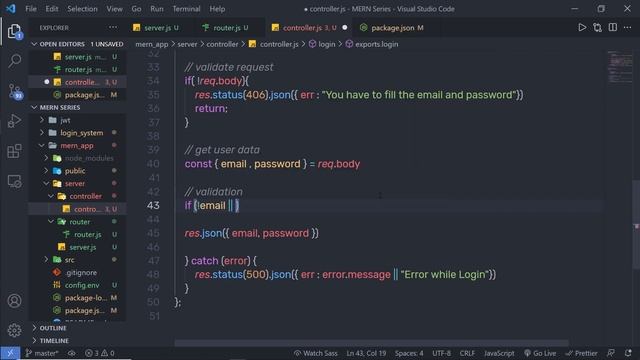Collapse the Open Editors section
The height and width of the screenshot is (360, 640).
point(34,44)
